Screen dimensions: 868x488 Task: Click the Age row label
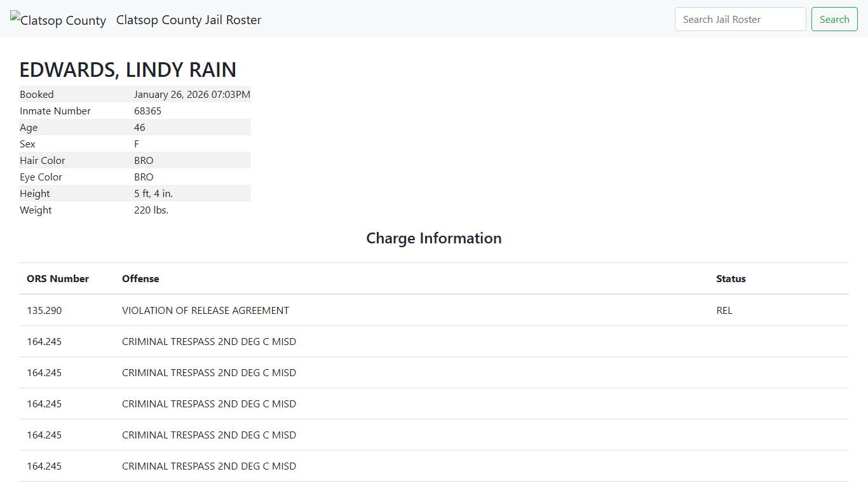[29, 127]
